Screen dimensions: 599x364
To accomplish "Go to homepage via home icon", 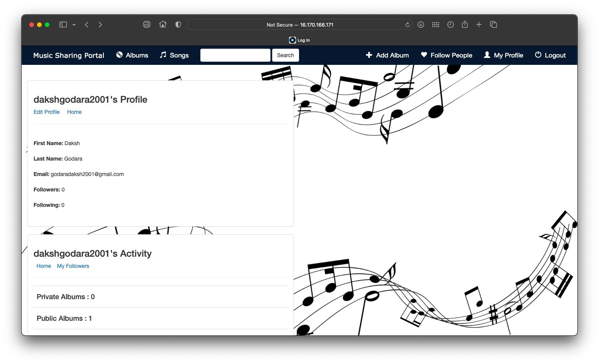I will pos(162,24).
